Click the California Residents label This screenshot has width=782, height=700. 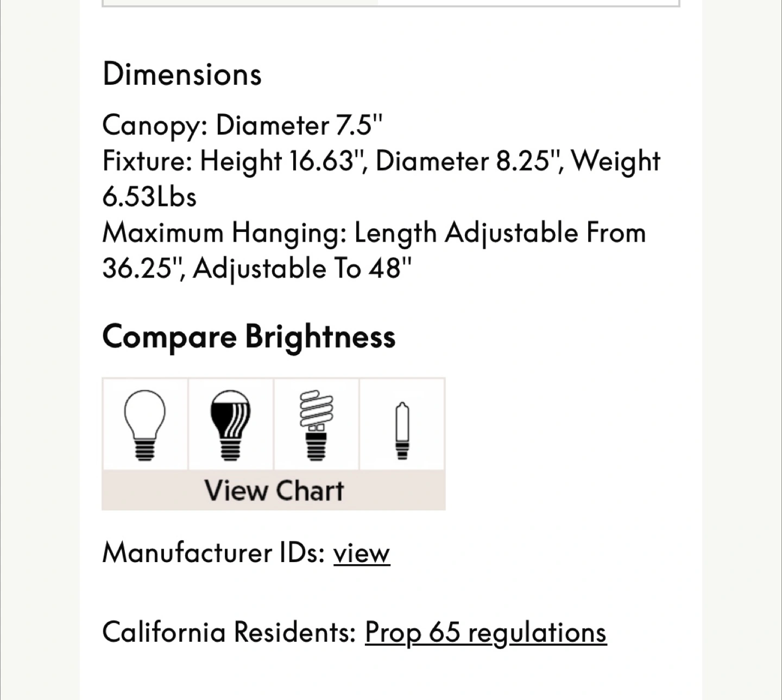pyautogui.click(x=229, y=633)
